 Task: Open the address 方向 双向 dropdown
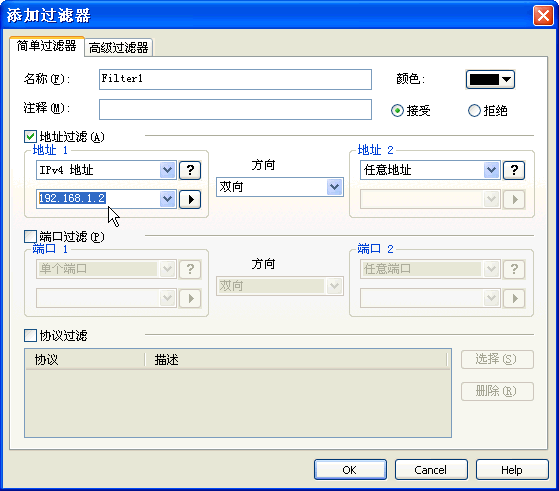[x=334, y=187]
